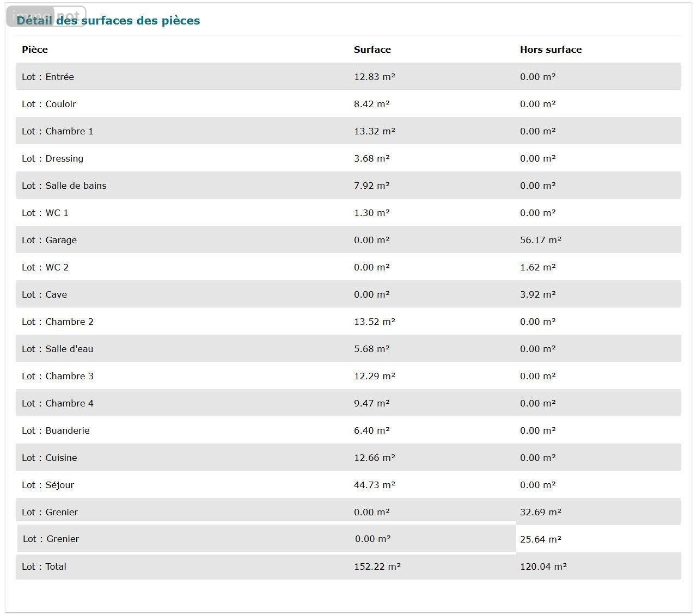Click the "Lot : Dressing" row label
Screen dimensions: 697x616
53,158
